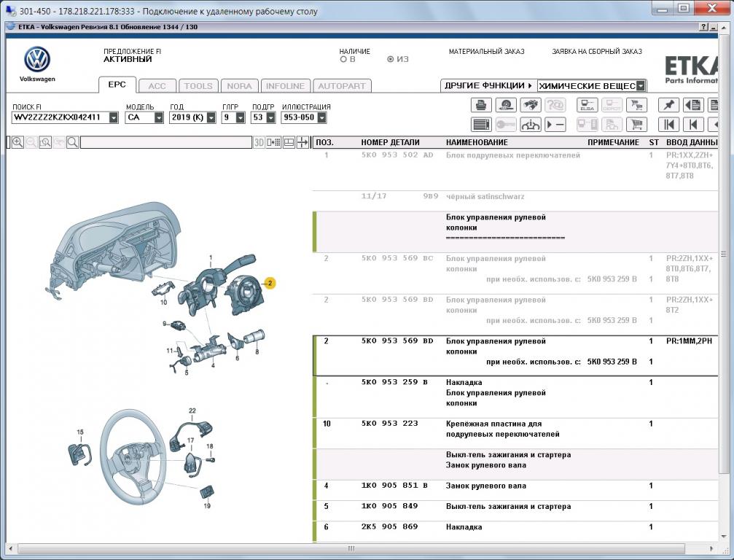The width and height of the screenshot is (734, 560).
Task: Click the scroll right arrow at bottom
Action: [x=712, y=548]
